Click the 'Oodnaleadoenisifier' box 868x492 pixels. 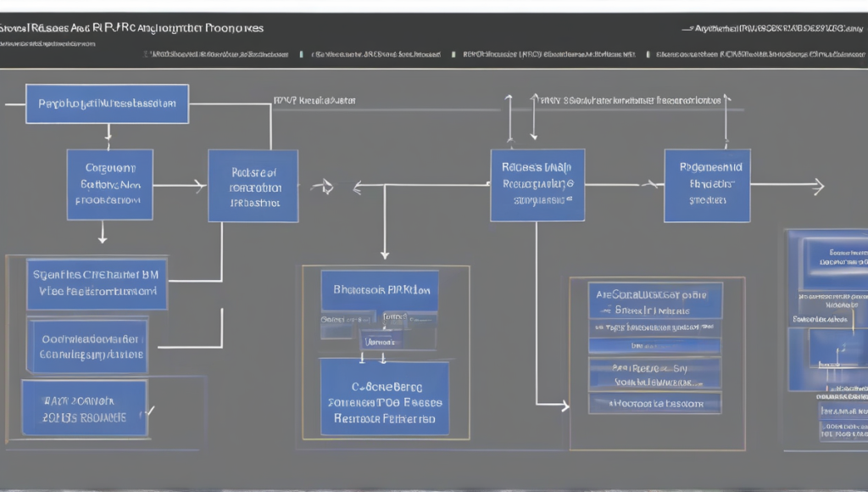tap(87, 345)
